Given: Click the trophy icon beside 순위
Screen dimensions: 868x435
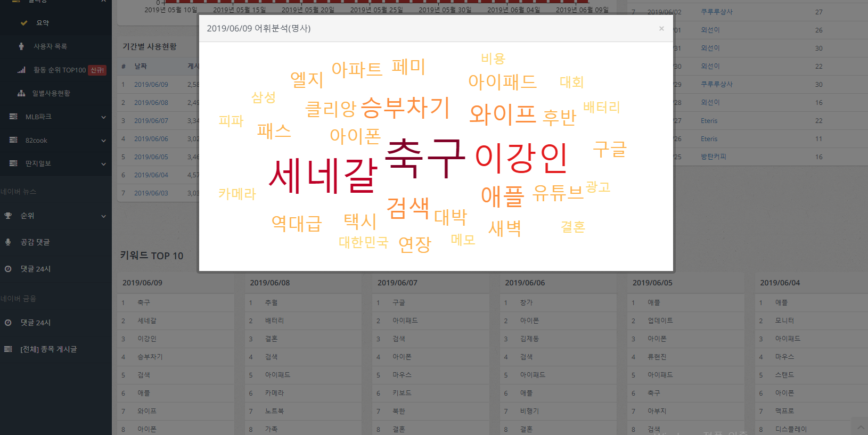Looking at the screenshot, I should (x=8, y=216).
